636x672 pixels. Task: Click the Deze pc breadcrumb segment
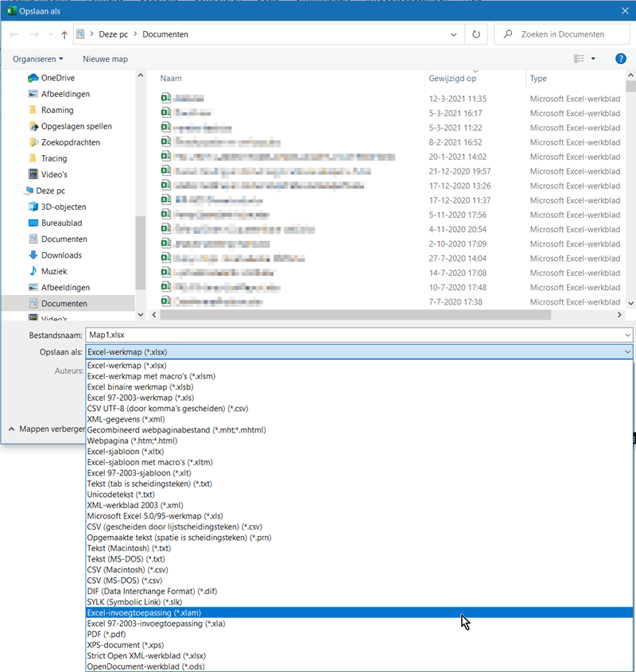tap(113, 34)
